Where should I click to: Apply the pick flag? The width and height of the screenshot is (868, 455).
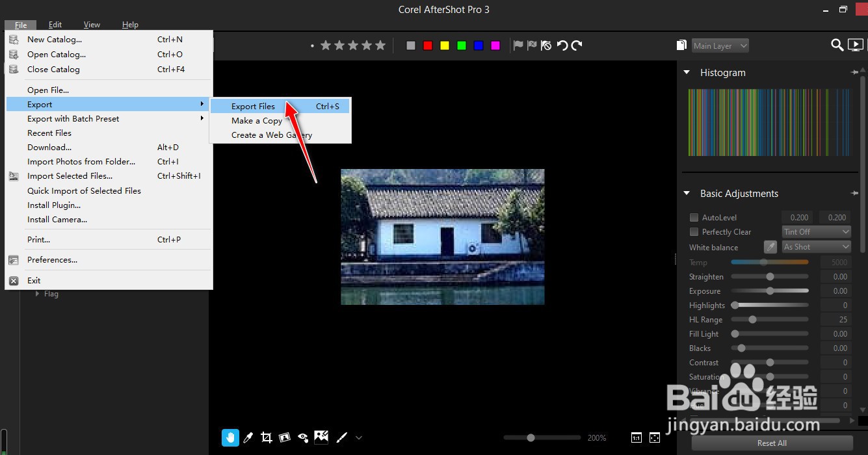518,45
